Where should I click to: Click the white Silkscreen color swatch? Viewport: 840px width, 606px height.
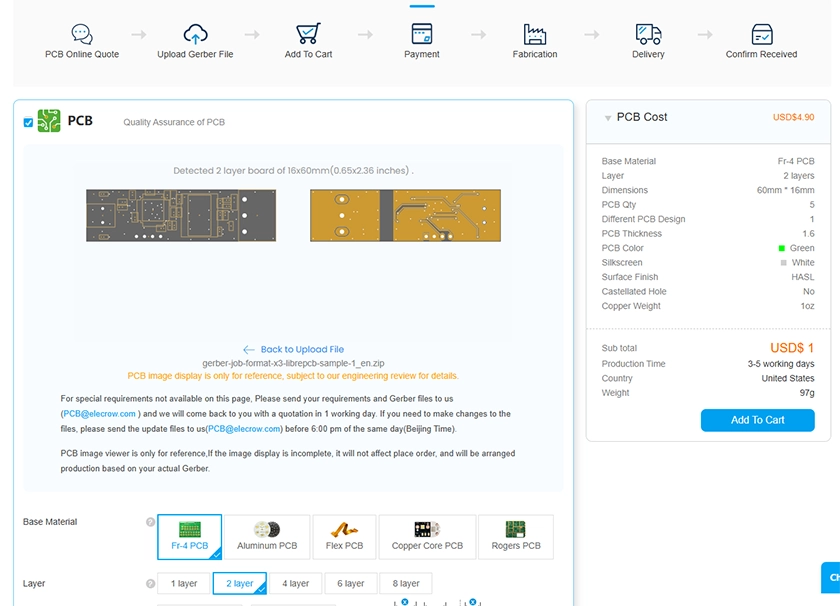pos(784,263)
